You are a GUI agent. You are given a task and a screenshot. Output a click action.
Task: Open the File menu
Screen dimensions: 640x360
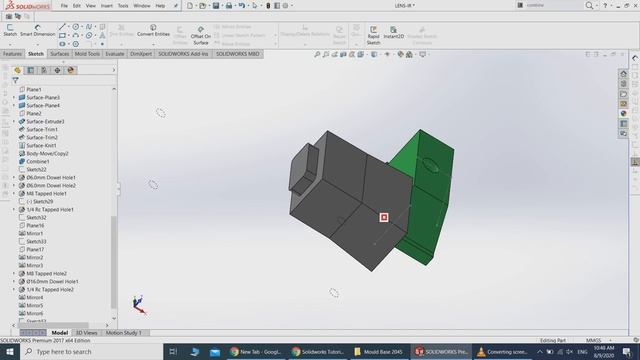pos(64,6)
